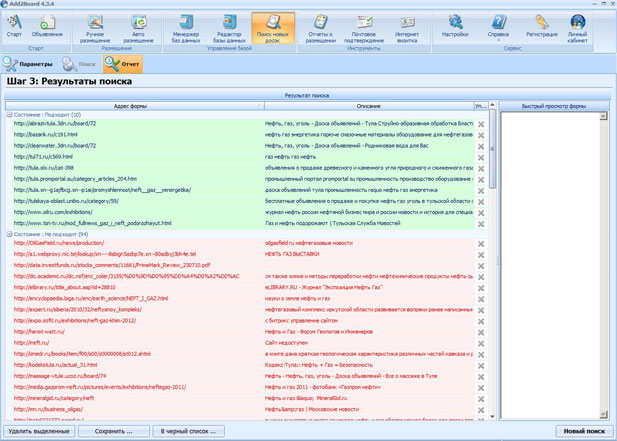
Task: Select link tula.olx.ru/cat-398
Action: 44,168
